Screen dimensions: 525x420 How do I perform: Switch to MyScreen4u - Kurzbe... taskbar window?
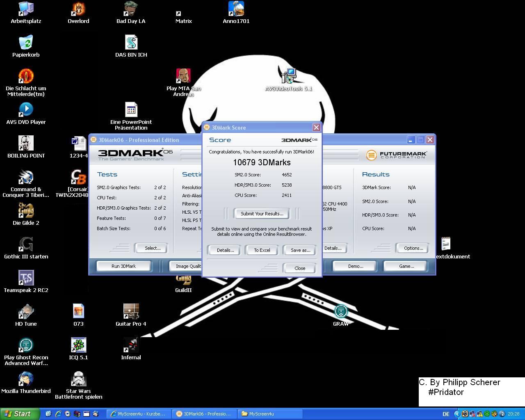pos(139,414)
